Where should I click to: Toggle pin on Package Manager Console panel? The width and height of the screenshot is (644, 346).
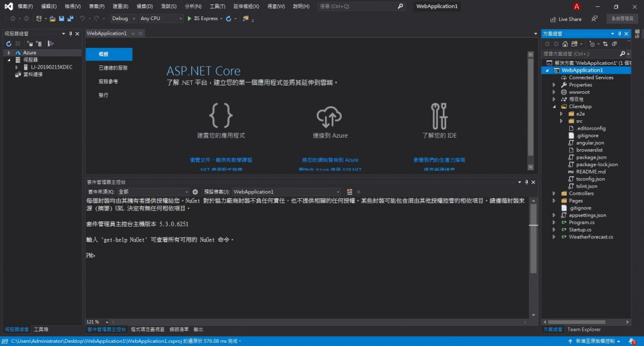[526, 182]
